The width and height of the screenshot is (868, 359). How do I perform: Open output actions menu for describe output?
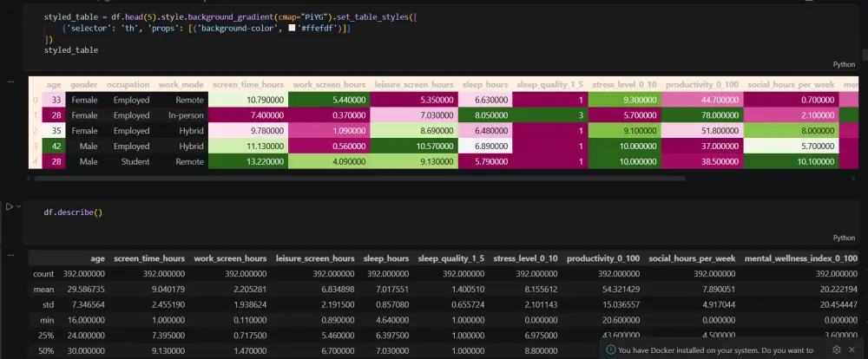point(10,255)
